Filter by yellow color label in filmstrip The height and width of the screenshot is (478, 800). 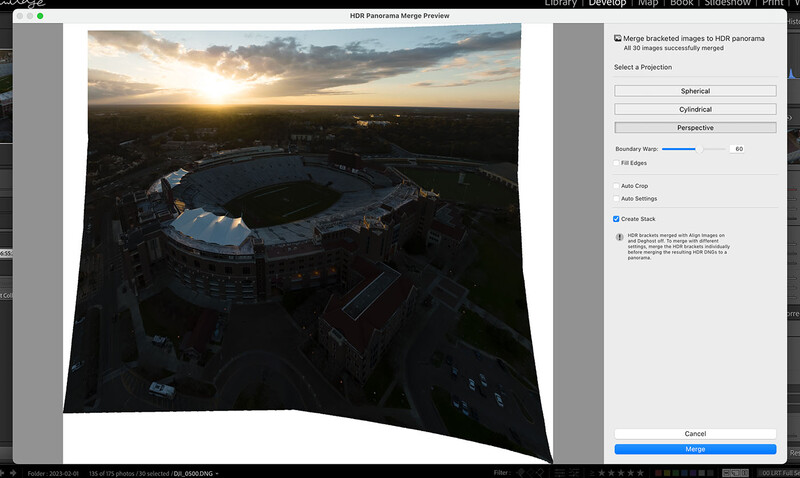click(667, 473)
